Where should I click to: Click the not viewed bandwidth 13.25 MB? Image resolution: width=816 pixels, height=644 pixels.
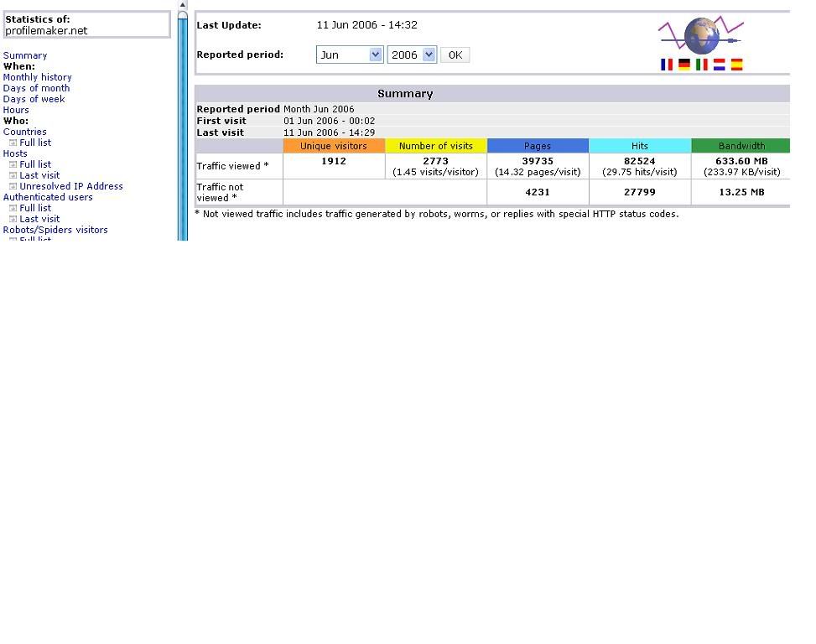(x=741, y=192)
